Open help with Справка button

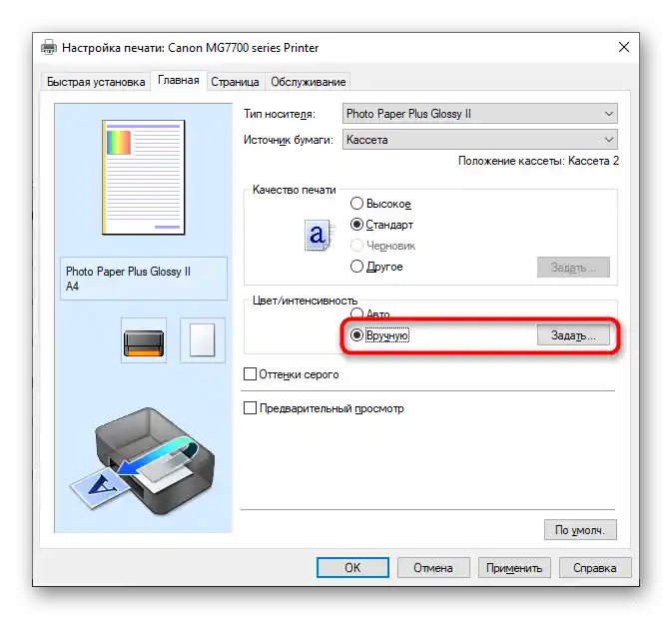tap(595, 568)
